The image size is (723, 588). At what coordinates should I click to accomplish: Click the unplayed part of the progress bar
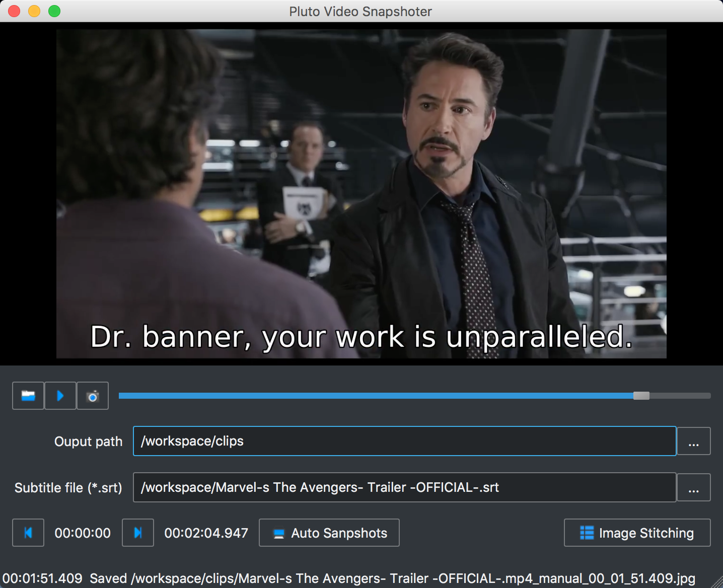[x=680, y=396]
